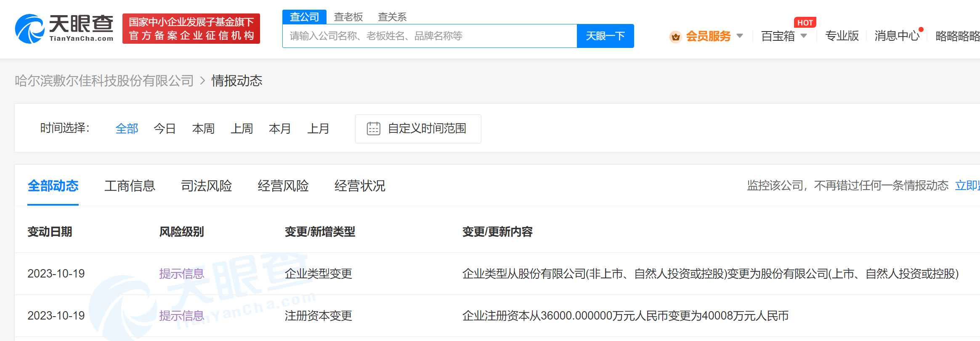
Task: Filter the time range by 上月
Action: pos(318,129)
